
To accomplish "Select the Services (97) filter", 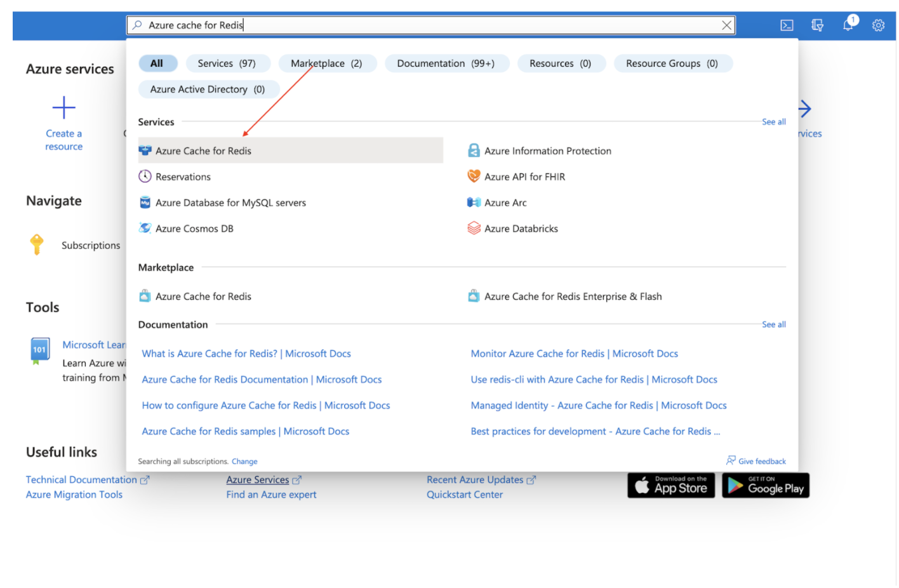I will pyautogui.click(x=227, y=63).
